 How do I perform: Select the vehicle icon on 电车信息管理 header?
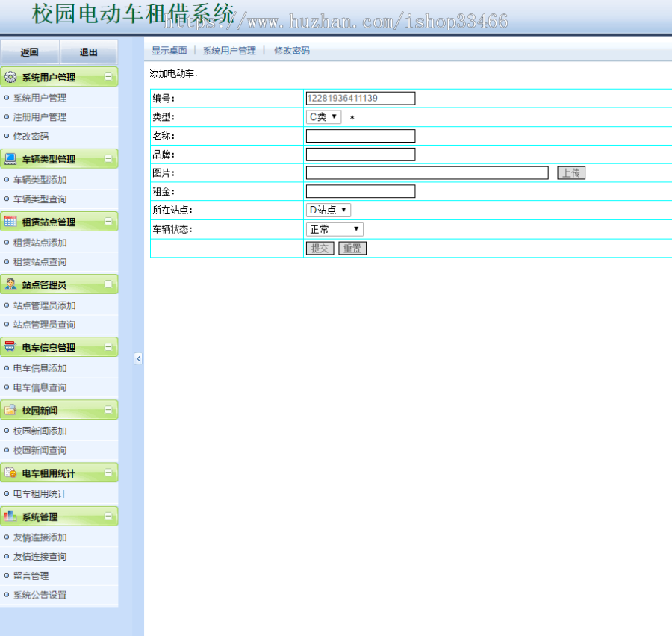[10, 347]
